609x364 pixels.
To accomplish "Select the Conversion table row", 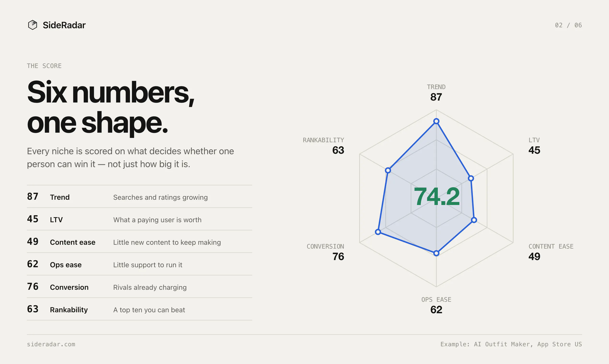I will tap(140, 287).
